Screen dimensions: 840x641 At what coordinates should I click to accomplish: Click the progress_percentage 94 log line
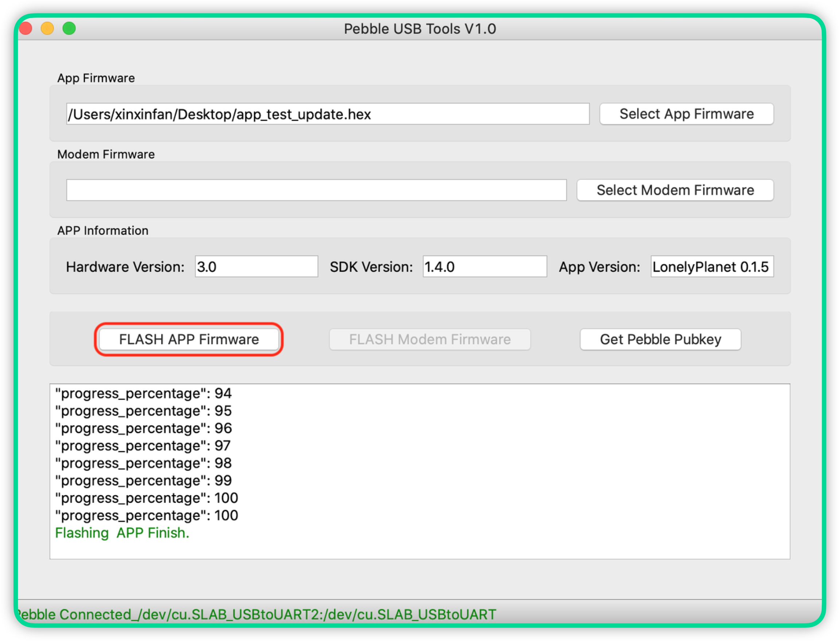[143, 393]
